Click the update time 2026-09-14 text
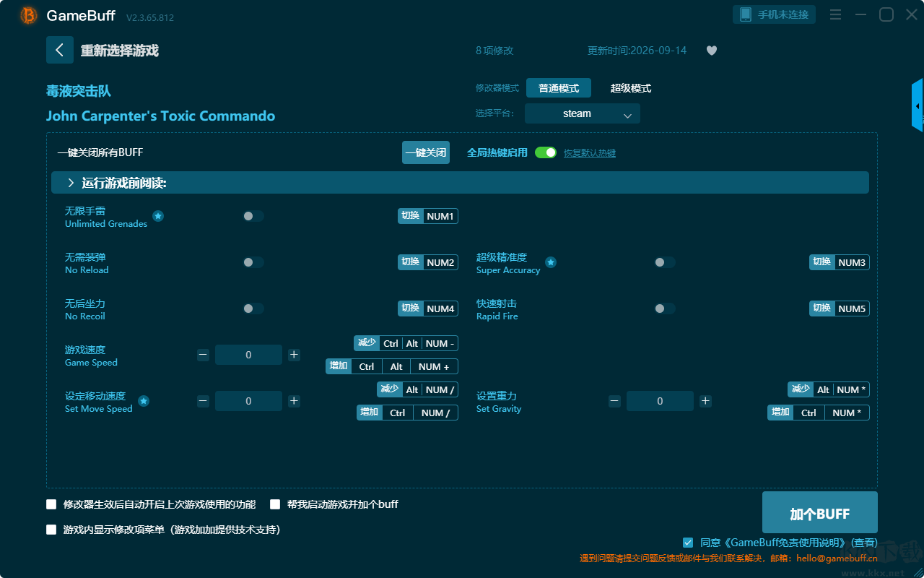The width and height of the screenshot is (924, 578). (x=637, y=51)
